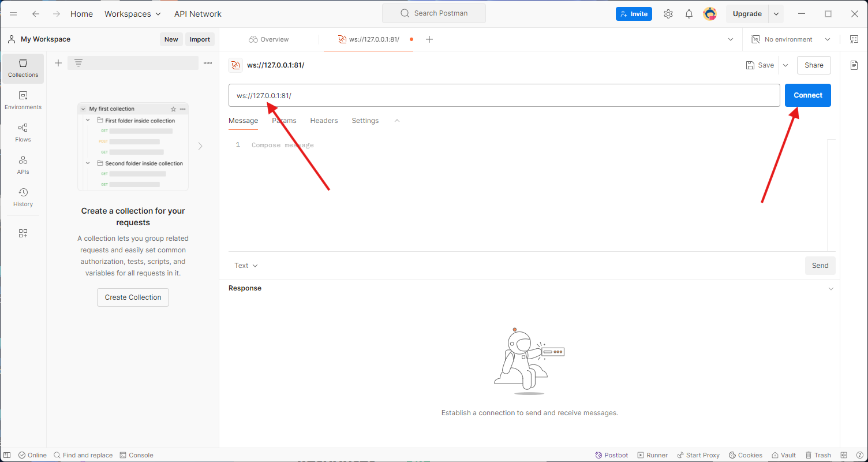868x462 pixels.
Task: Click the plus icon to add new tab
Action: pos(429,39)
